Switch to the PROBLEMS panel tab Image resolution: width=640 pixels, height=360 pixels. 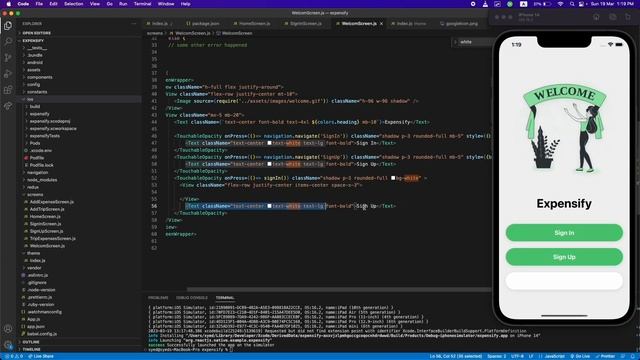(158, 298)
